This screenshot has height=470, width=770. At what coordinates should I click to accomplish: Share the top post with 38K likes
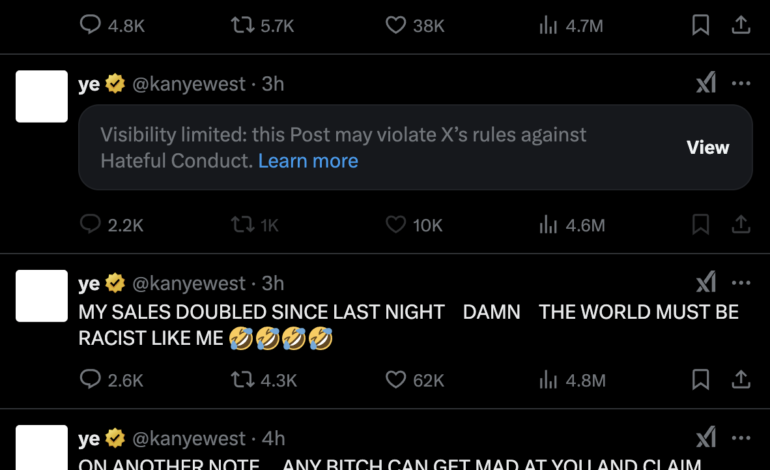[741, 26]
